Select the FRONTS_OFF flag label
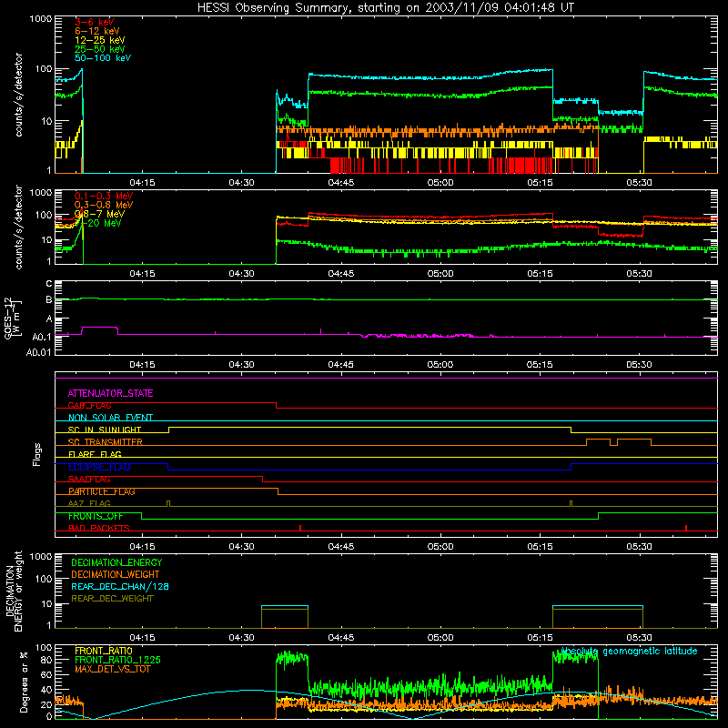Viewport: 728px width, 728px height. pyautogui.click(x=96, y=516)
